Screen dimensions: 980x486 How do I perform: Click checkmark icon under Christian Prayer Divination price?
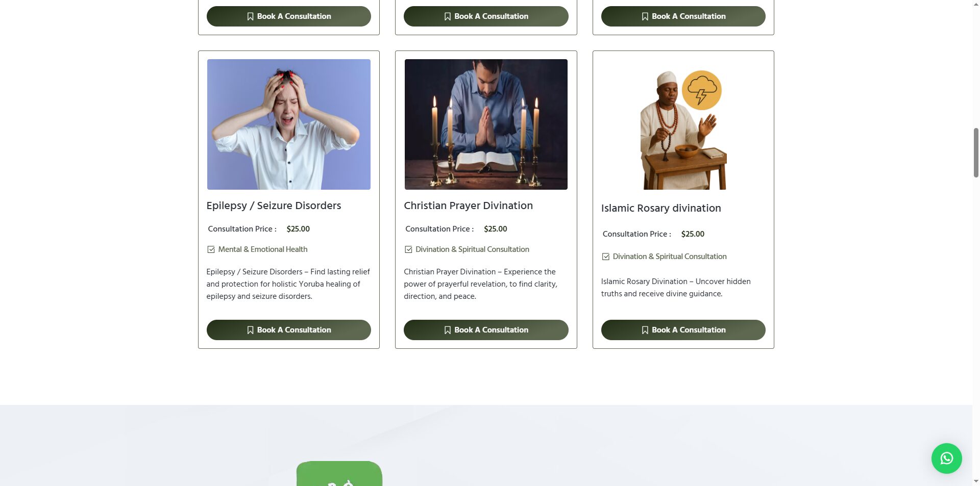click(408, 249)
